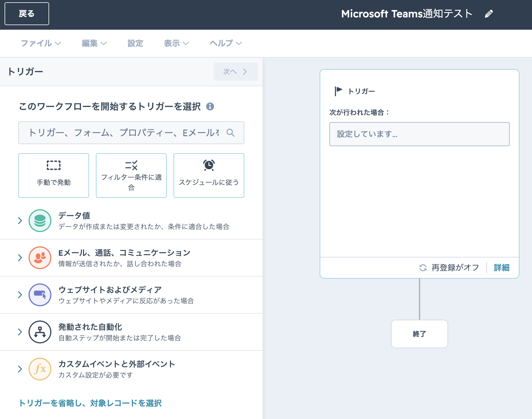The height and width of the screenshot is (419, 532).
Task: Click the filter checklist icon for フィルター条件に適合
Action: click(x=131, y=165)
